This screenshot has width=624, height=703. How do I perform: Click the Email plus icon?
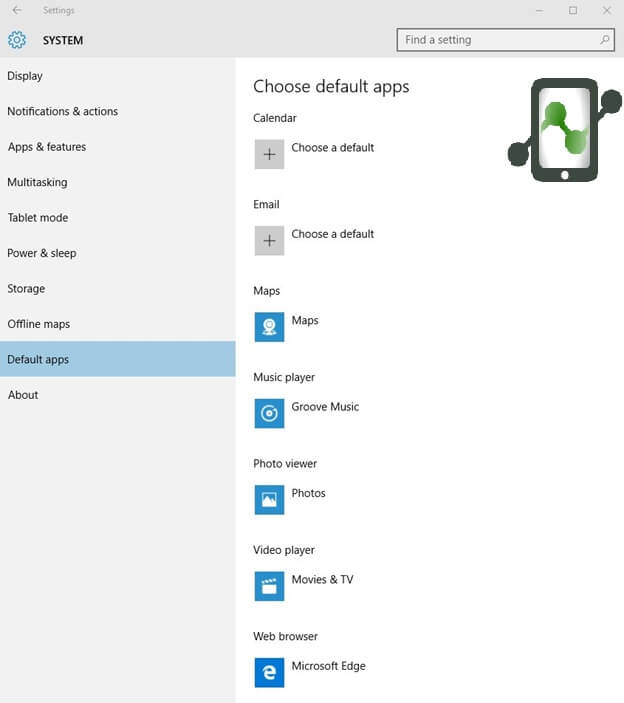[269, 241]
